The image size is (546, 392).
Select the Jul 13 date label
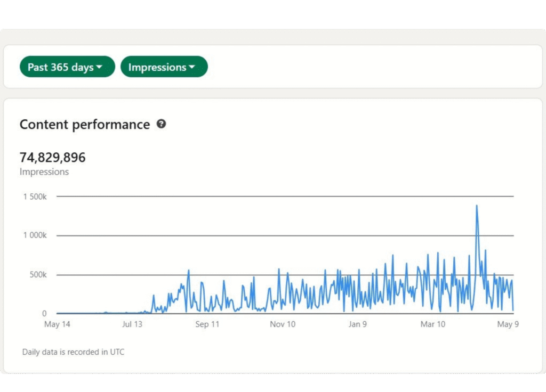[132, 324]
